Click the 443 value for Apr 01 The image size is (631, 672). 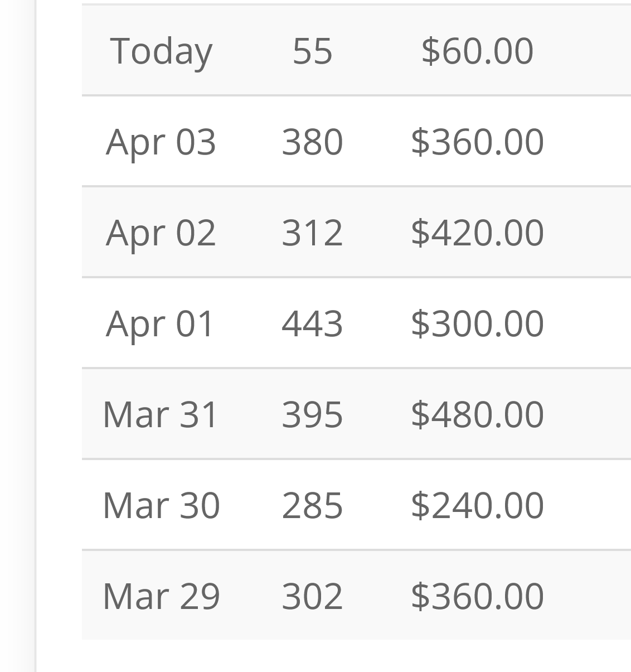pyautogui.click(x=312, y=323)
